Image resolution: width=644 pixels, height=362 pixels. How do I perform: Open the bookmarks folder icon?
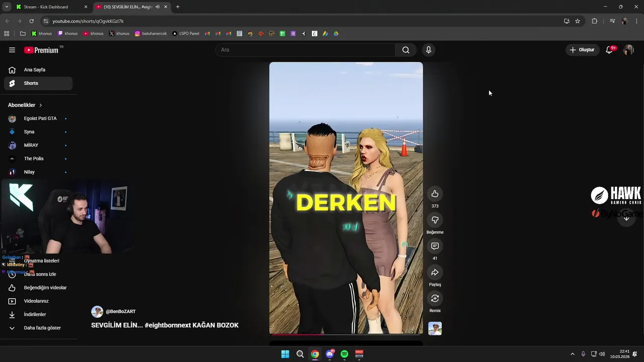click(x=23, y=34)
